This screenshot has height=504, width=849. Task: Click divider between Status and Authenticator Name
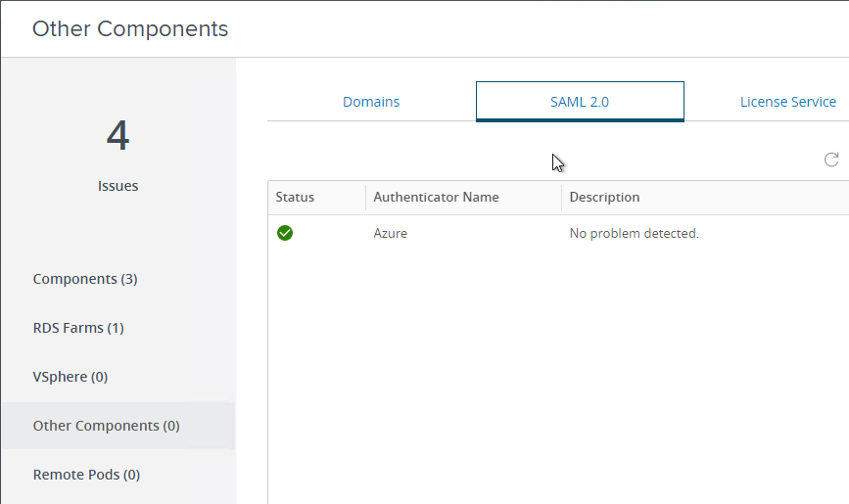pyautogui.click(x=366, y=197)
